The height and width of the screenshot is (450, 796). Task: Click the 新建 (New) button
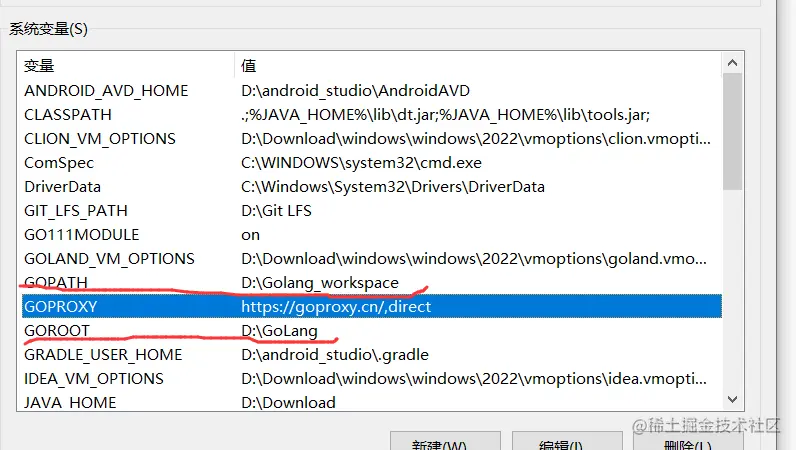point(445,441)
